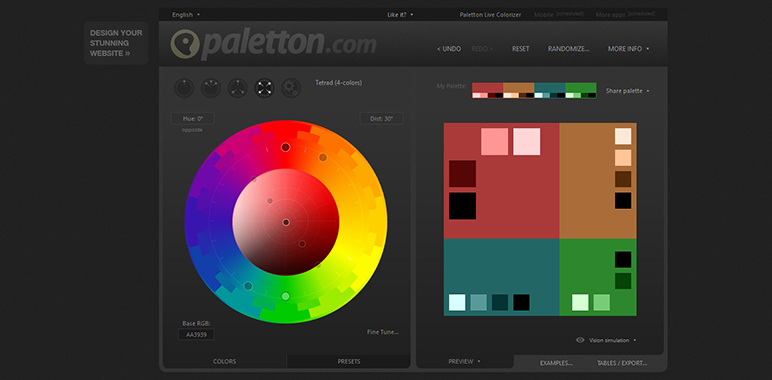Select the Adjacent colors scheme icon
772x380 pixels.
211,88
